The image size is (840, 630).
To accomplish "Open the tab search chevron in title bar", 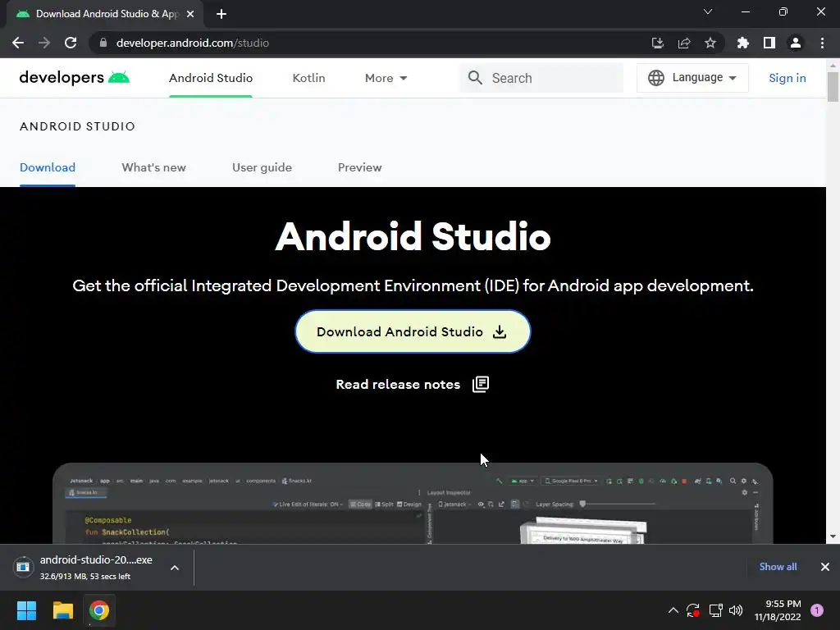I will [708, 11].
